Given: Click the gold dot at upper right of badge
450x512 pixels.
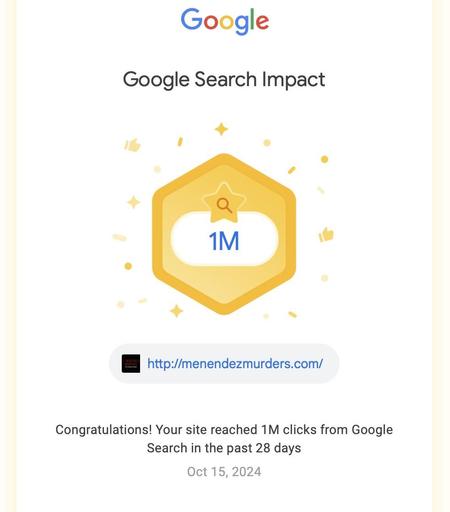Looking at the screenshot, I should pyautogui.click(x=324, y=159).
